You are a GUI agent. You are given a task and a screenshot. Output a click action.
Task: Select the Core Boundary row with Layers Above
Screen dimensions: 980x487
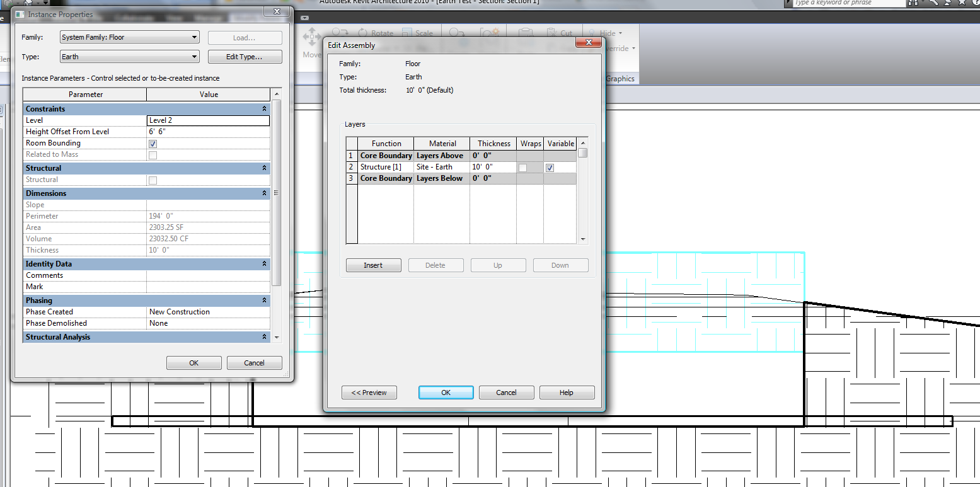click(461, 156)
